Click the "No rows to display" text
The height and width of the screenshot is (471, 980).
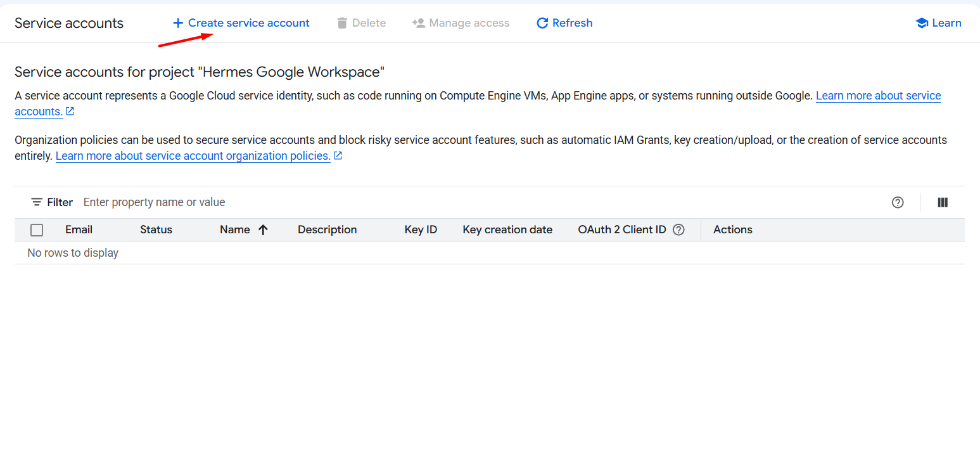pyautogui.click(x=73, y=253)
